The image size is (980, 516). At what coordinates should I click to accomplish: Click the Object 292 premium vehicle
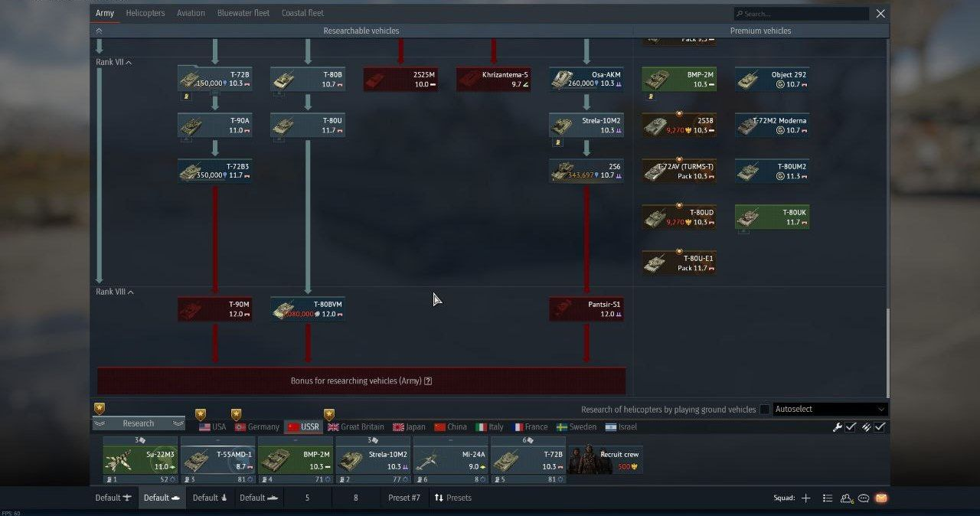click(x=772, y=79)
